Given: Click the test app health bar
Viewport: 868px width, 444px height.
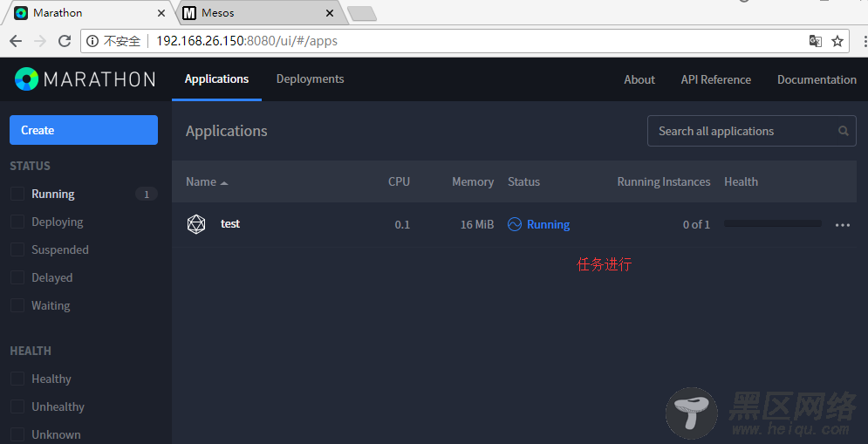Looking at the screenshot, I should click(773, 223).
